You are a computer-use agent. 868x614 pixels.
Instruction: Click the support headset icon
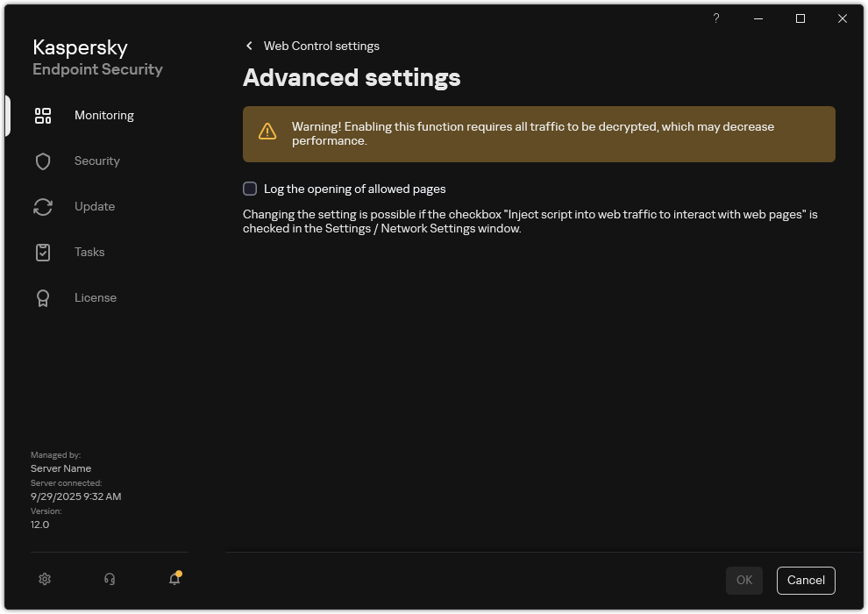pos(109,579)
